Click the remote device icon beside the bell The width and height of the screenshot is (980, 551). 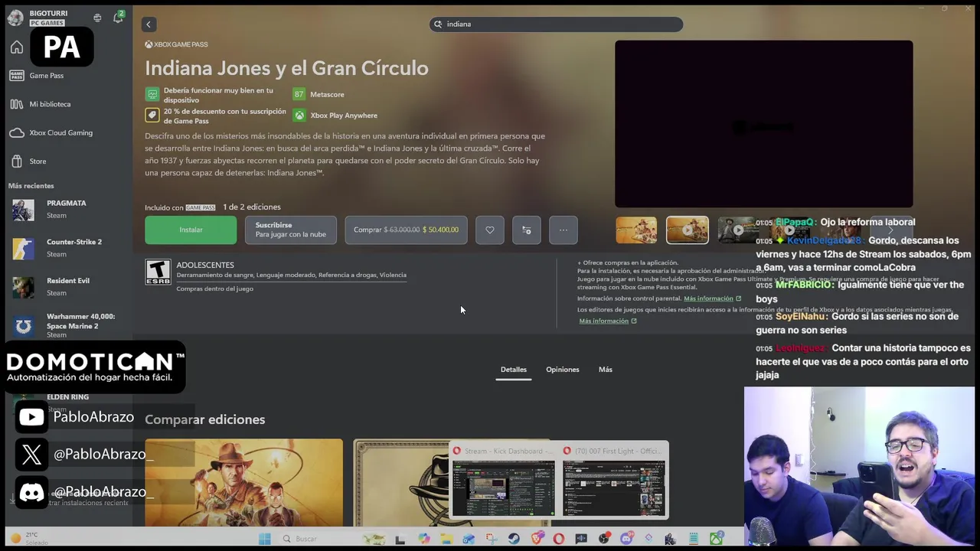tap(97, 17)
